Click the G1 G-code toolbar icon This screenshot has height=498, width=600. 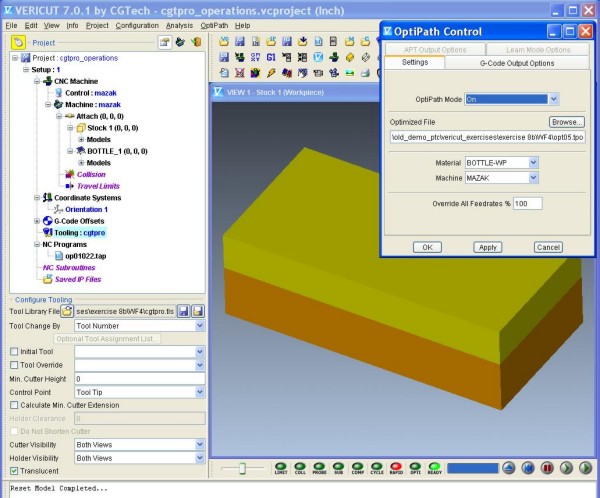pyautogui.click(x=271, y=57)
